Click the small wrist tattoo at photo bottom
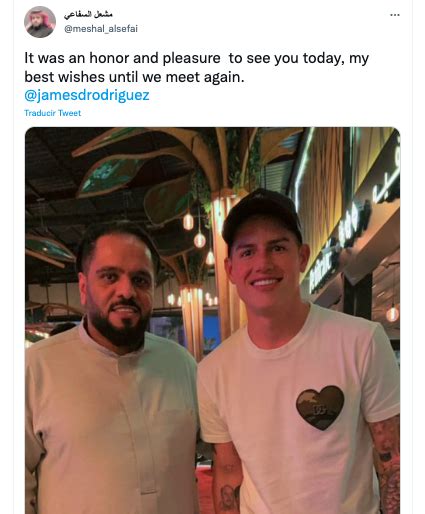Screen dimensions: 425x514 coord(228,497)
